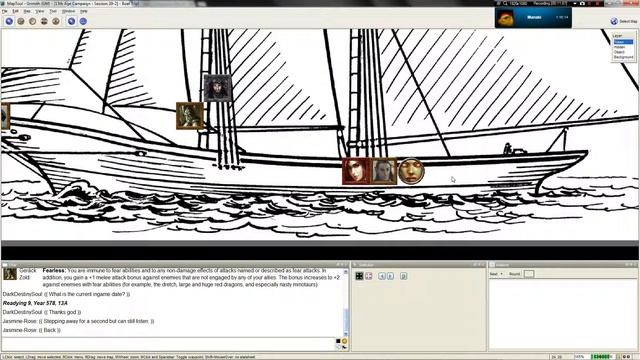Select the Template tools toolbar button
The image size is (640, 360).
click(x=33, y=21)
